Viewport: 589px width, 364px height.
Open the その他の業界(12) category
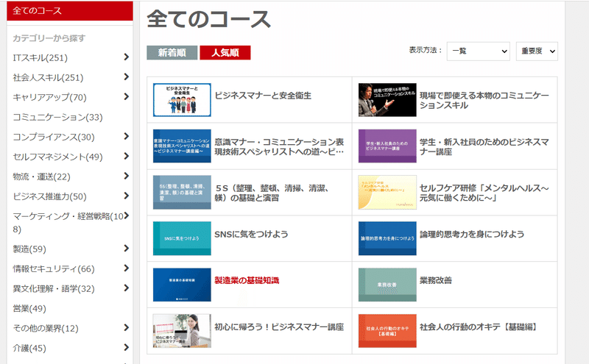46,329
